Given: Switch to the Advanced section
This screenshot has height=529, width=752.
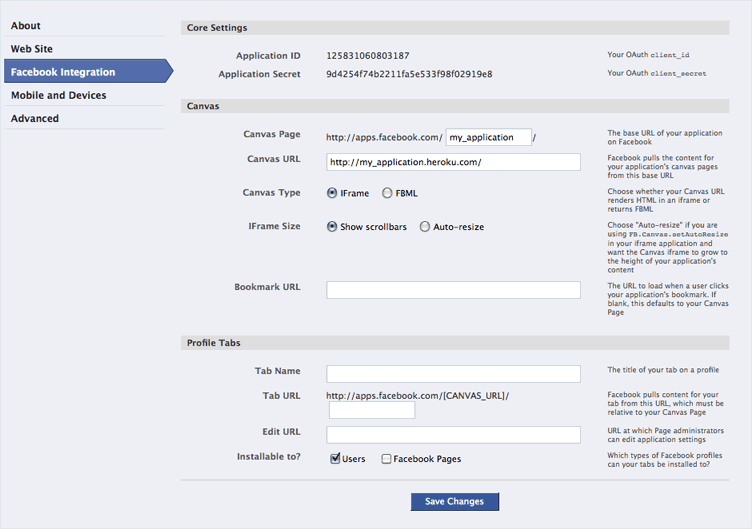Looking at the screenshot, I should (x=35, y=118).
